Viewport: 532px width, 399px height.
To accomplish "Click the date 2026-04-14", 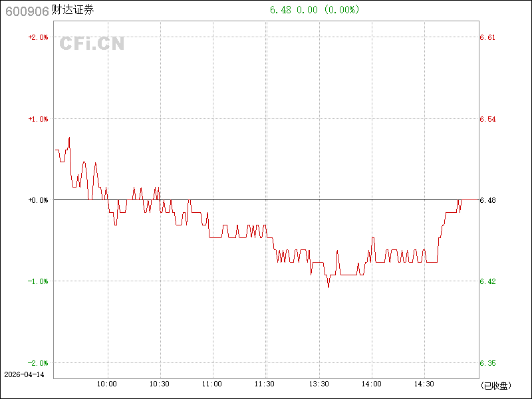I will tap(24, 374).
